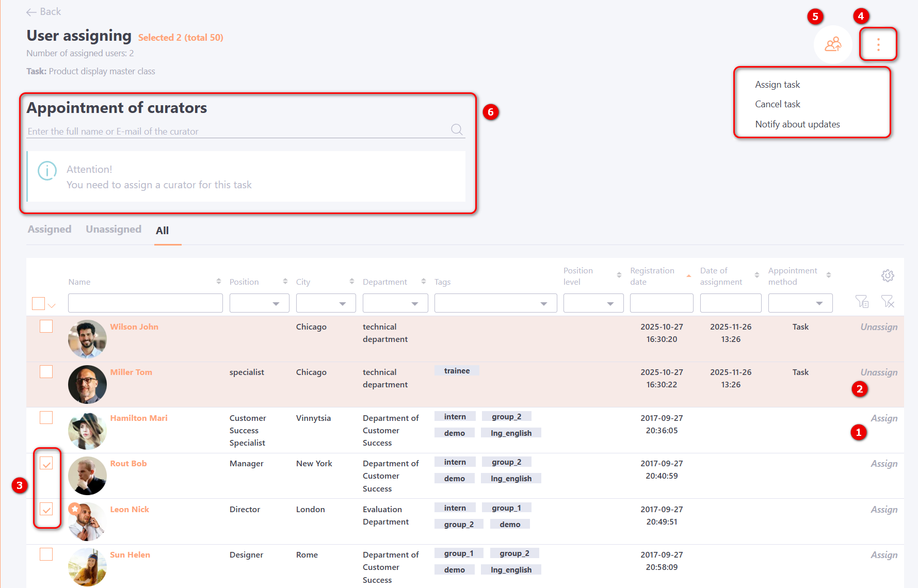Uncheck the Rout Bob checkbox

(x=46, y=464)
